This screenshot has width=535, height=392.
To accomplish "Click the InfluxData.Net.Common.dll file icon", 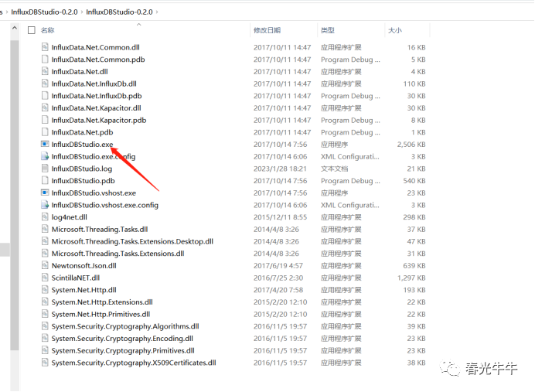I will (45, 47).
